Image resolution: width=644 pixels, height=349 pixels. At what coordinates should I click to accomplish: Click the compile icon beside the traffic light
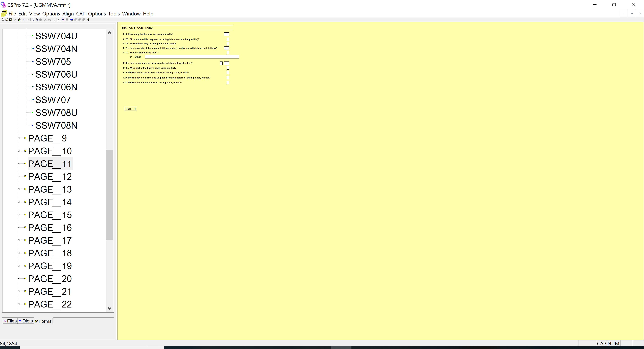tap(15, 20)
